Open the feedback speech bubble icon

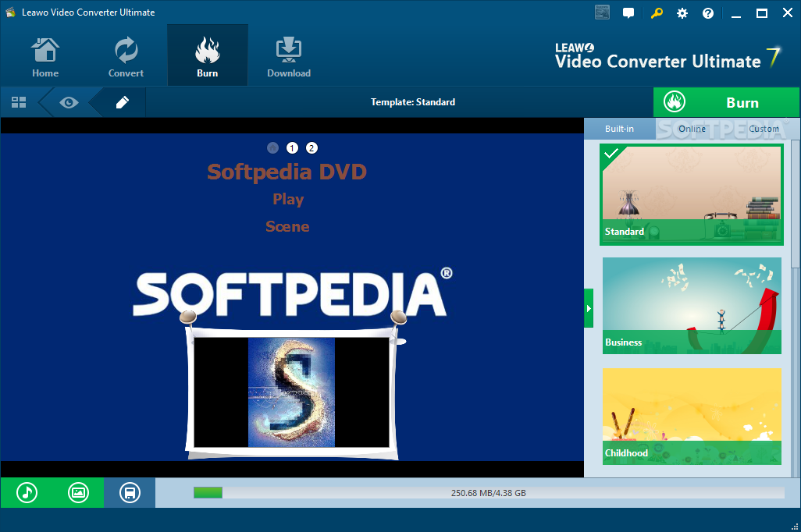(628, 12)
